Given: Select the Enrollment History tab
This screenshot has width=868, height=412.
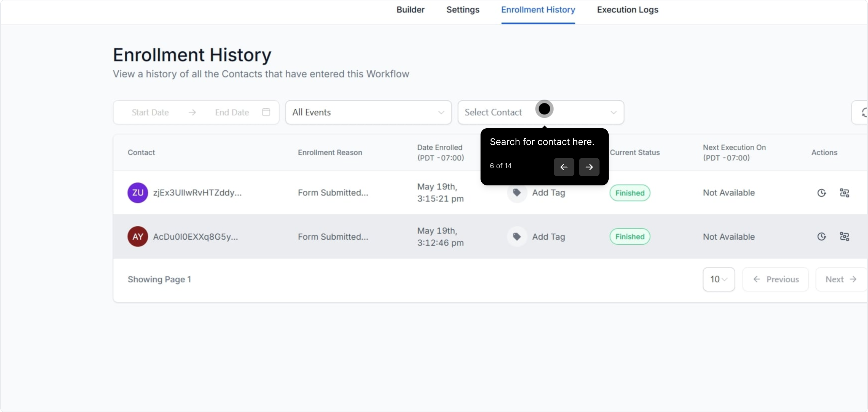Looking at the screenshot, I should (x=538, y=10).
